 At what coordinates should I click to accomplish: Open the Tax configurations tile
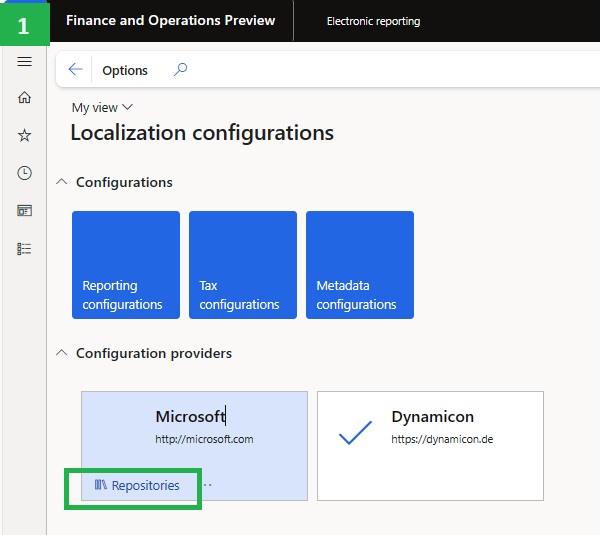243,265
